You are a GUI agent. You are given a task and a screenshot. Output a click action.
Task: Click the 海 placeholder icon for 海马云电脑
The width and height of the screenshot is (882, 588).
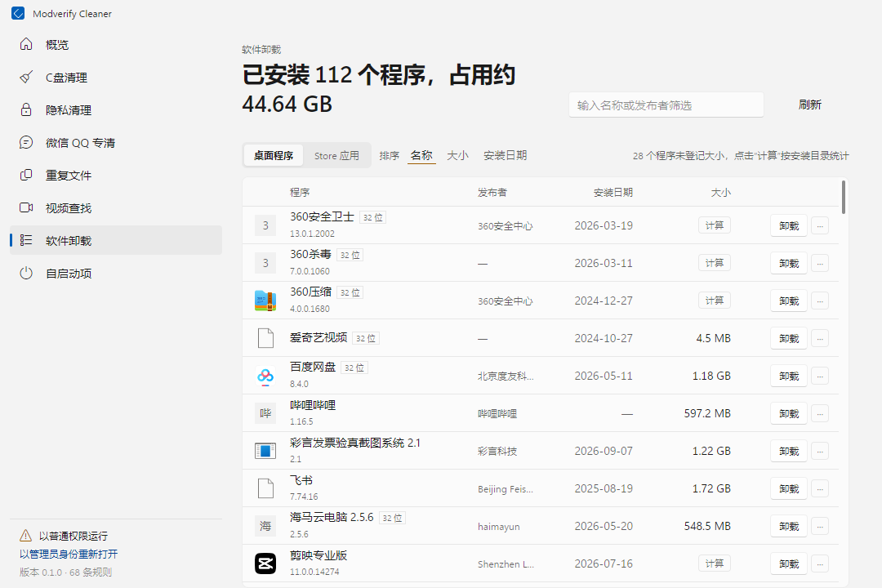265,526
